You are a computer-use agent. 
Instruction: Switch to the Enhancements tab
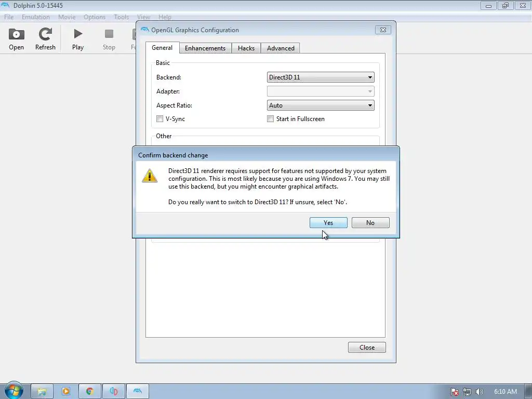(205, 48)
